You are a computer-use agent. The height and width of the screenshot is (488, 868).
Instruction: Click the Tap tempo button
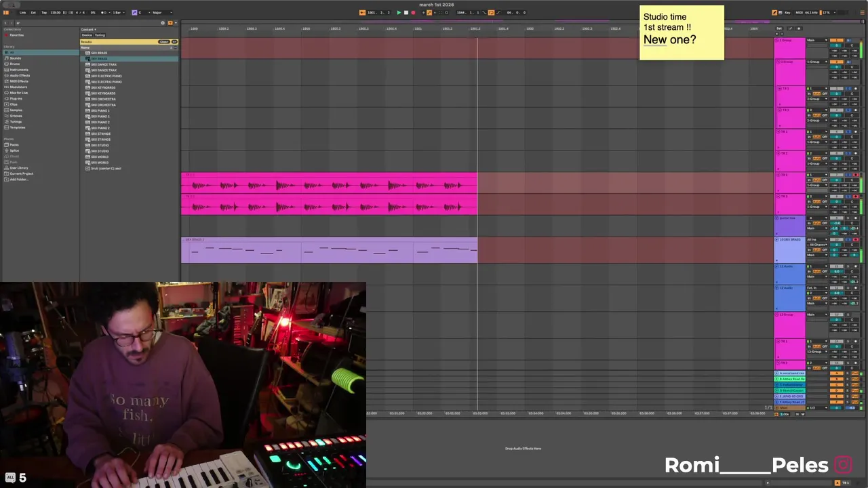44,12
